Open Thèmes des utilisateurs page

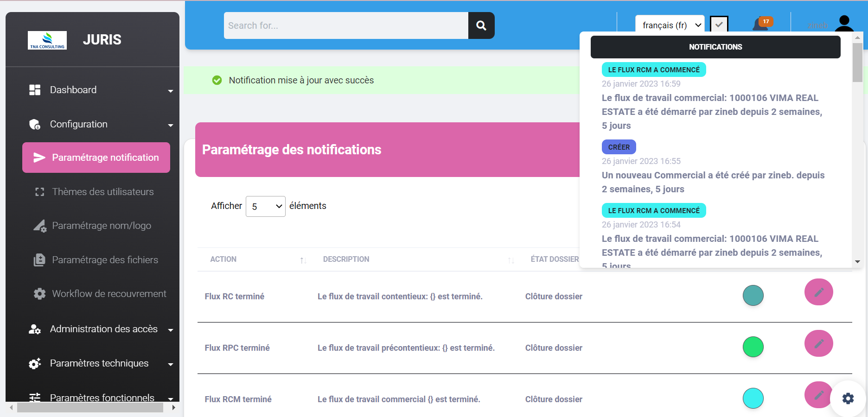tap(102, 192)
